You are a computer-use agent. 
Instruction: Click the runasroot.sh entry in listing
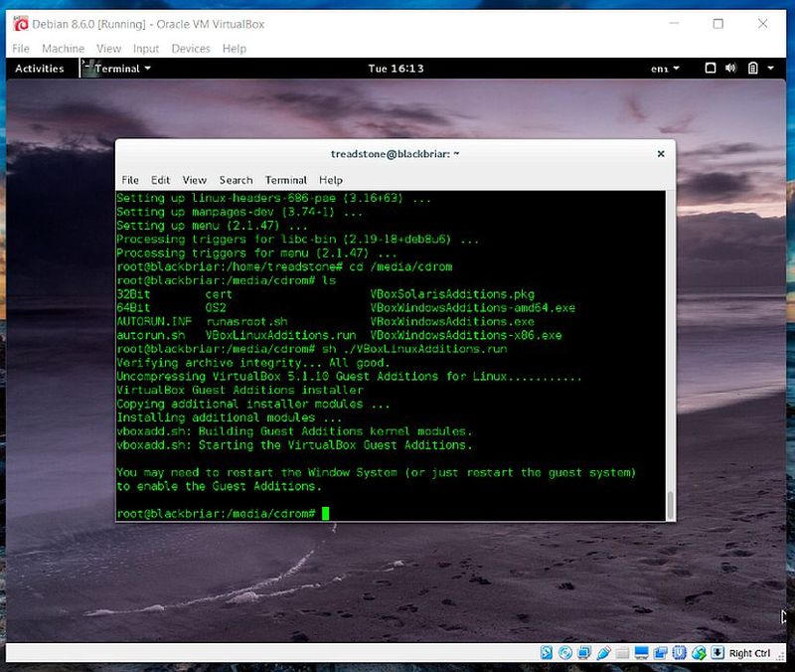click(x=246, y=321)
